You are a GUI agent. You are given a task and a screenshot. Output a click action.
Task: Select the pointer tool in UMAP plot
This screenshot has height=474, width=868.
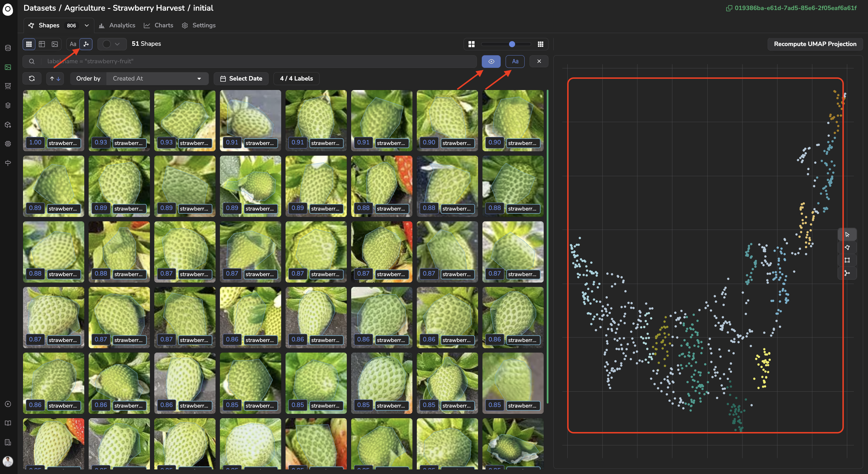pos(847,235)
